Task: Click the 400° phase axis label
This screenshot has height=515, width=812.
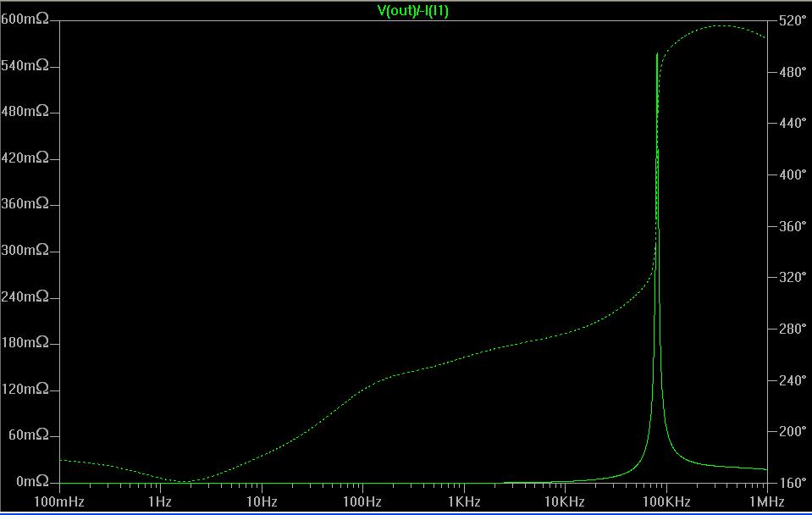Action: [793, 174]
